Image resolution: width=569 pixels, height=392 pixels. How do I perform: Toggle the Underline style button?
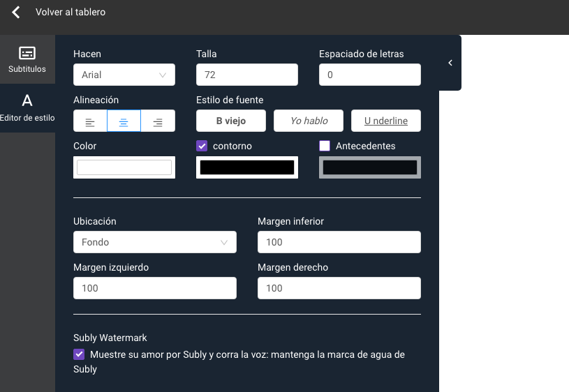(x=385, y=121)
